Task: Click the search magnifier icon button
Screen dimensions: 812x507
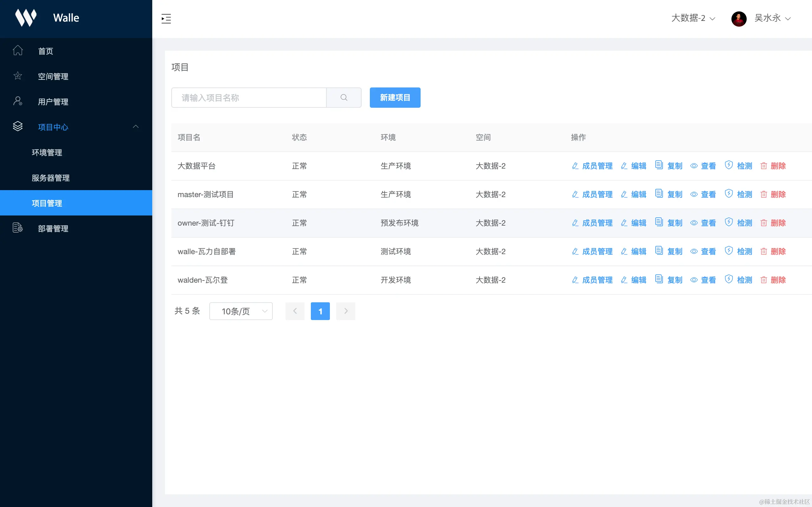Action: coord(344,98)
